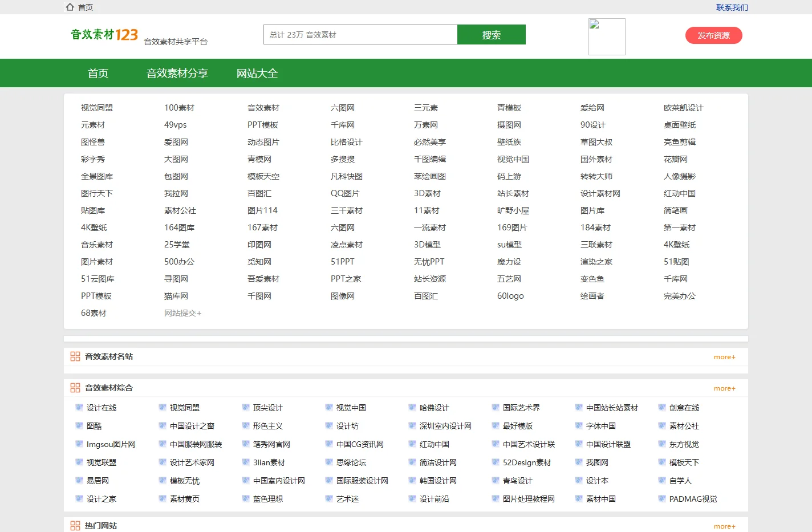This screenshot has width=812, height=532.
Task: Click the grid icon next to 音效素材名站
Action: [x=75, y=356]
